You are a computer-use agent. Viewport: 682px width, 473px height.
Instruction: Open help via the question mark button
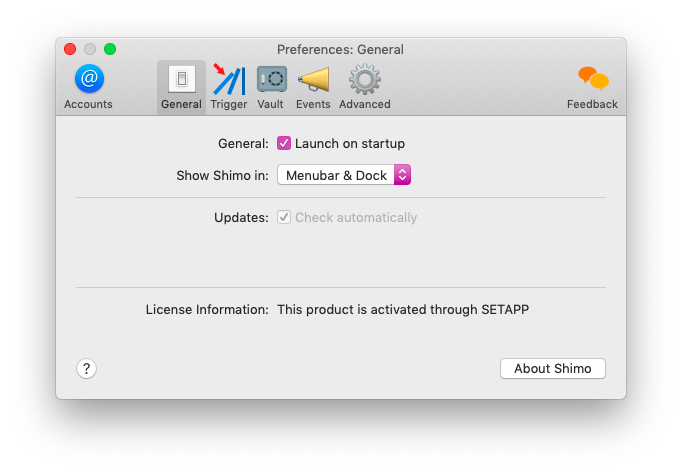pyautogui.click(x=87, y=369)
